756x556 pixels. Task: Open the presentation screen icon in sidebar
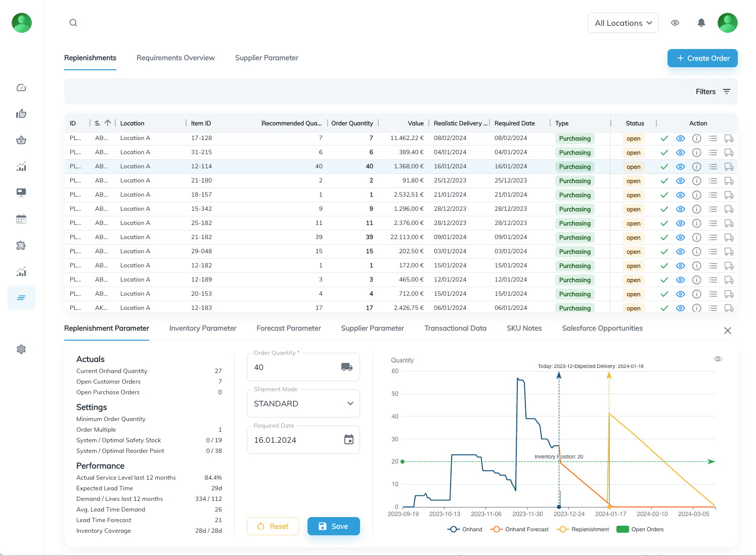pyautogui.click(x=21, y=192)
